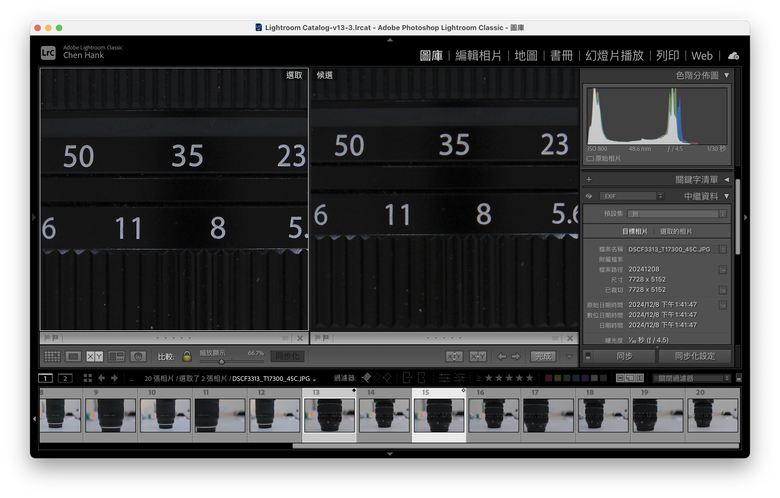The width and height of the screenshot is (780, 498).
Task: Show second window display 2
Action: [65, 379]
